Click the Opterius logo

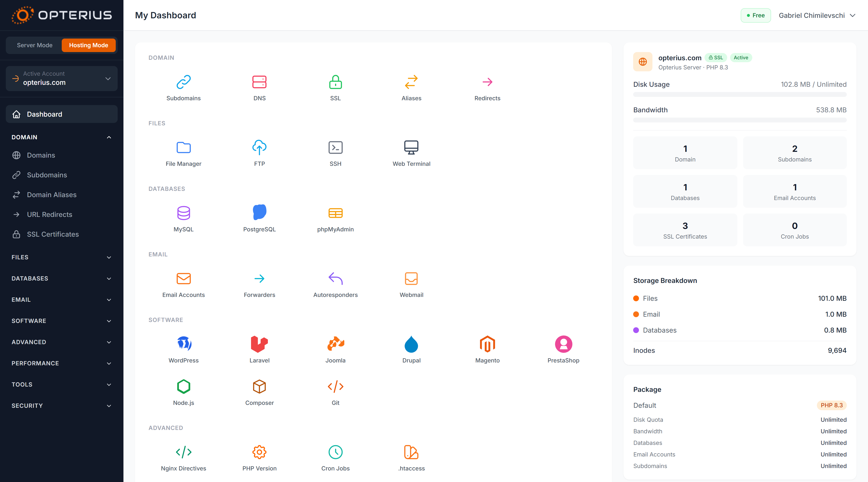click(x=62, y=15)
